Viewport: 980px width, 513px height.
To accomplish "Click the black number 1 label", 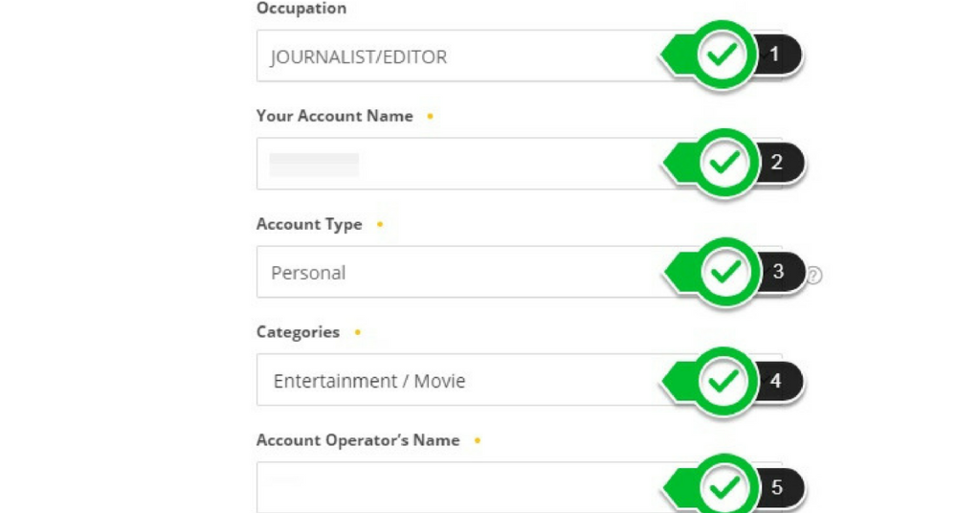I will coord(775,55).
